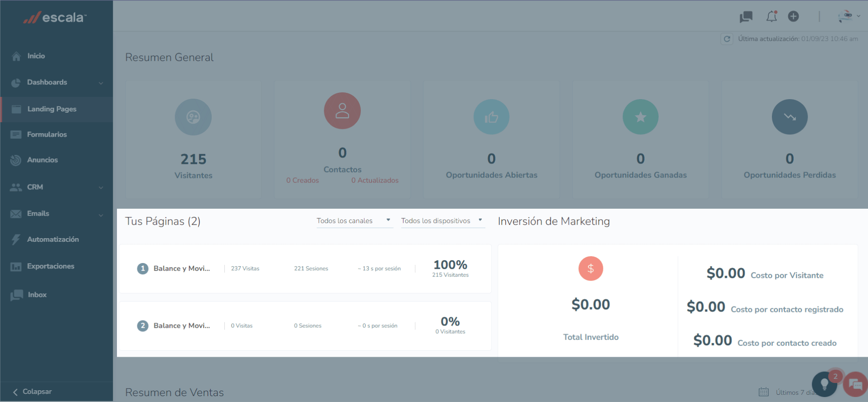Click the Automatización lightning icon
The image size is (868, 402).
16,239
